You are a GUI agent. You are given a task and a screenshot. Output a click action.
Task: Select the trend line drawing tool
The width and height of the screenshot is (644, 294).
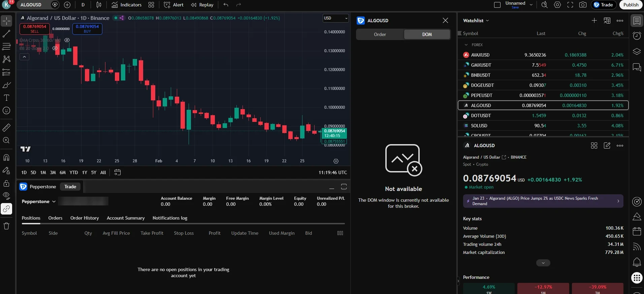[6, 34]
